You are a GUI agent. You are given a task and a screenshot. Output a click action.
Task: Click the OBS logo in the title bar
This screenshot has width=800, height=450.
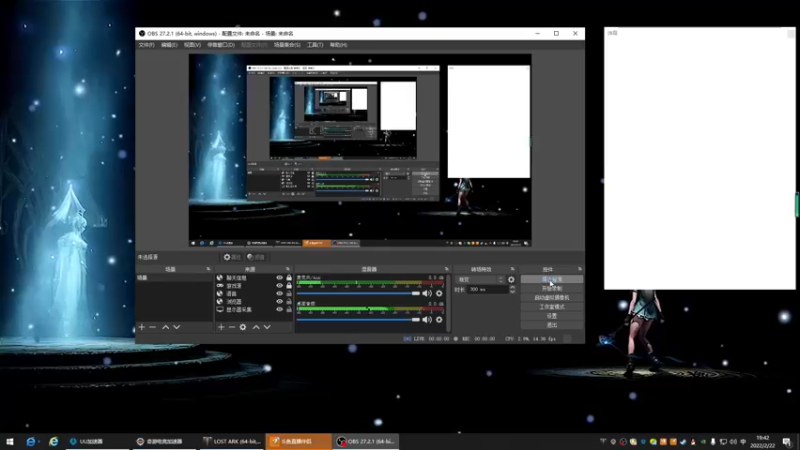pos(142,34)
